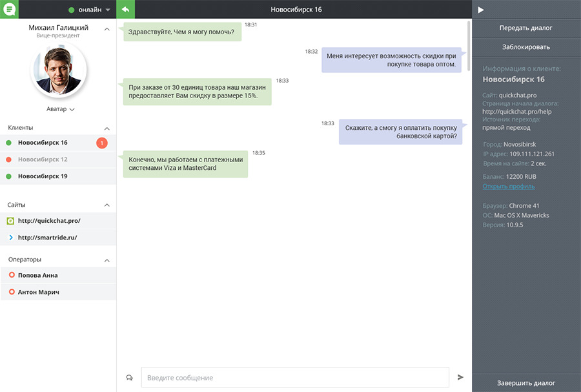This screenshot has width=581, height=392.
Task: Click the chat area scrollbar
Action: [469, 46]
